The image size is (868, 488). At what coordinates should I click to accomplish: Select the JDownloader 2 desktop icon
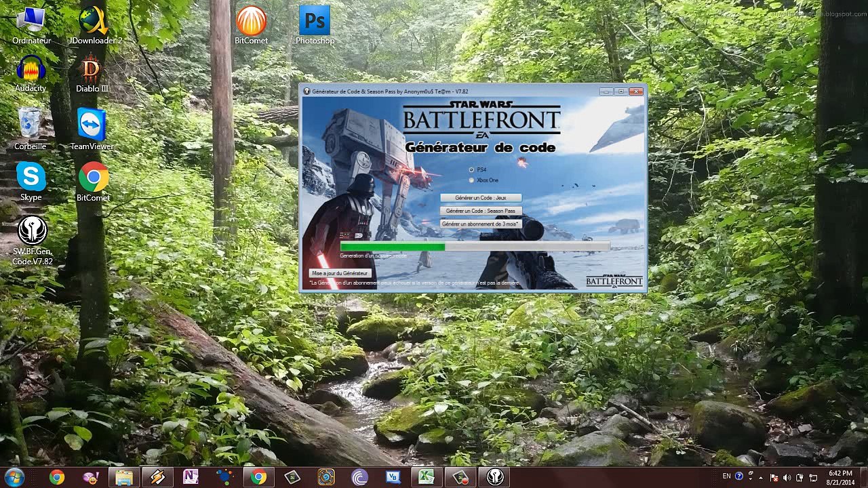click(95, 26)
